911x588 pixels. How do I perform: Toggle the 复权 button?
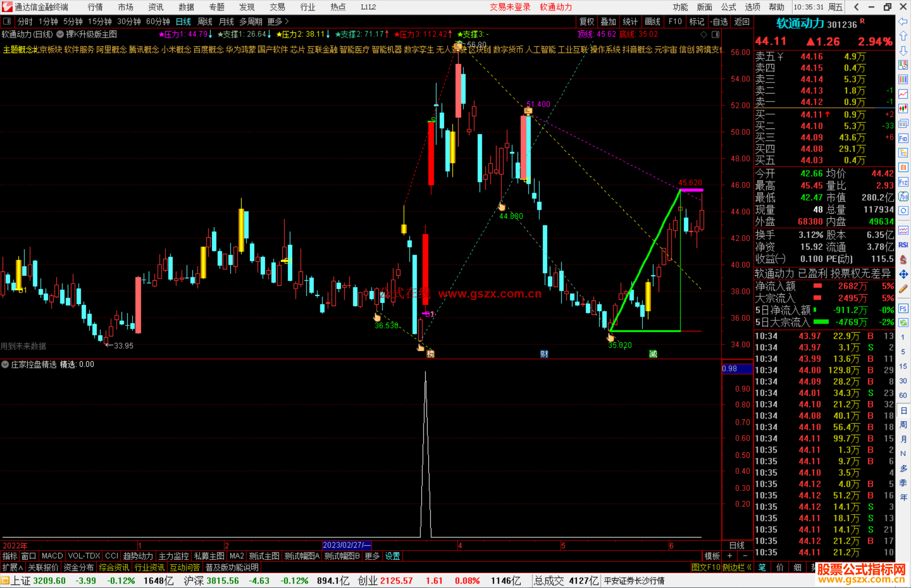pyautogui.click(x=586, y=21)
